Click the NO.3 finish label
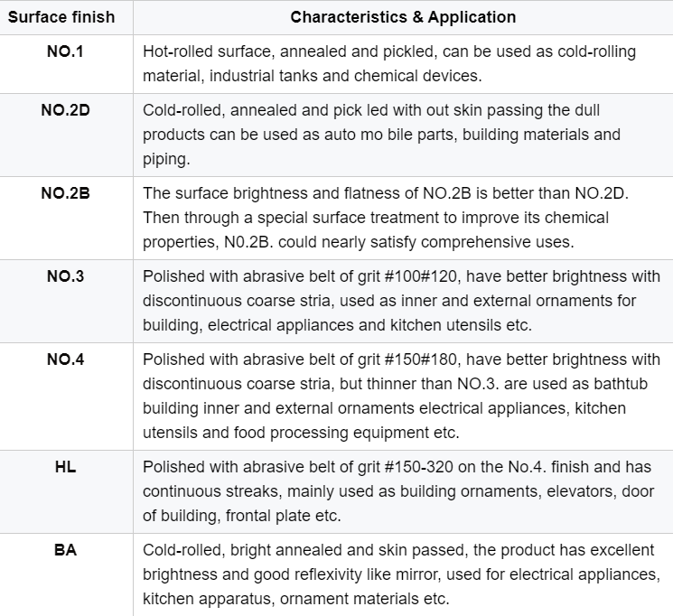 point(65,276)
